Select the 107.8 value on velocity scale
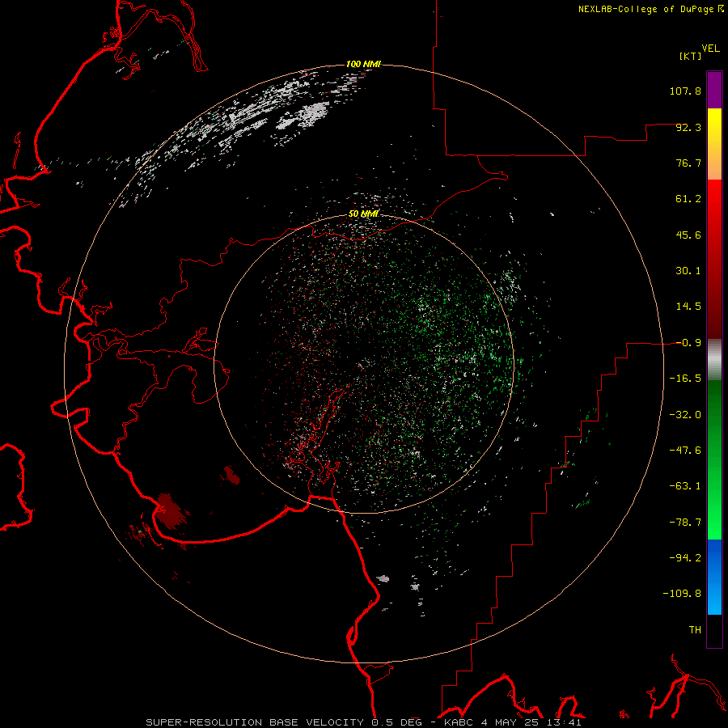Screen dimensions: 728x728 (x=685, y=91)
